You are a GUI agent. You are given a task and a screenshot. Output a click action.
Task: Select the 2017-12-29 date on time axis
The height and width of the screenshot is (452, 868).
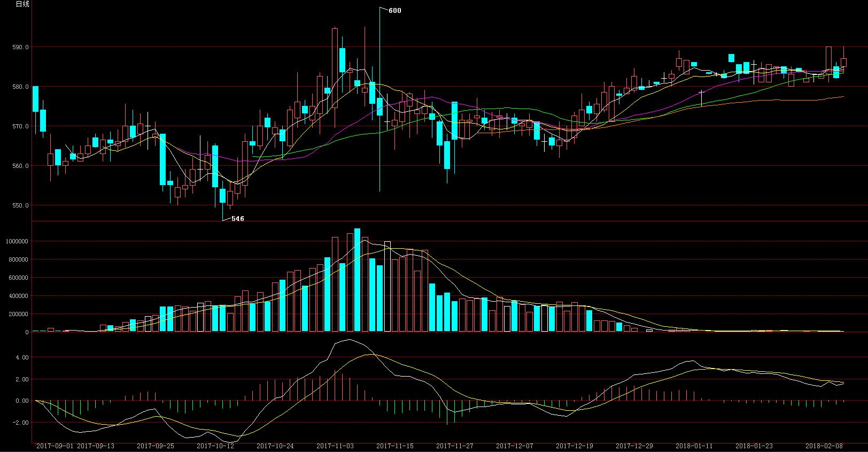[x=634, y=446]
